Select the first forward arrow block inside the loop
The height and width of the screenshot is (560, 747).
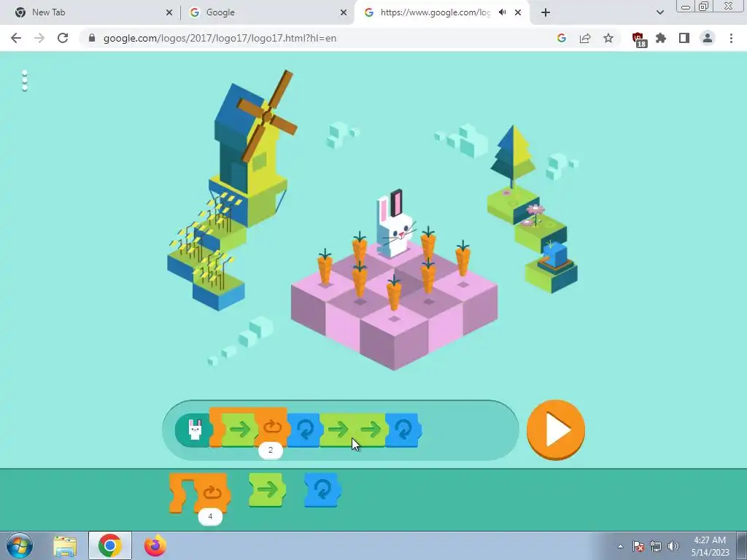tap(239, 430)
